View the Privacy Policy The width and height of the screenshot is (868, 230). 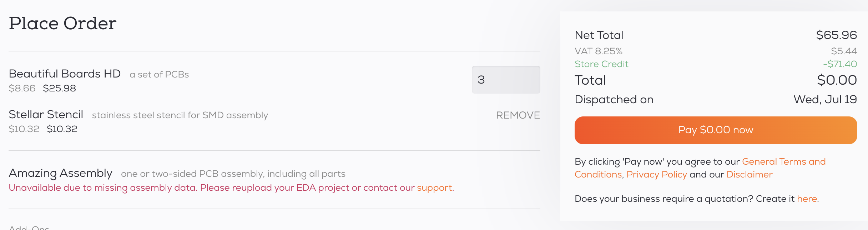(x=657, y=175)
